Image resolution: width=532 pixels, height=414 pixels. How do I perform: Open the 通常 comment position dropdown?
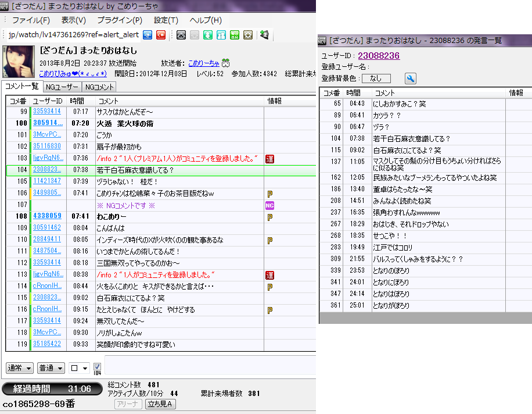(x=19, y=368)
